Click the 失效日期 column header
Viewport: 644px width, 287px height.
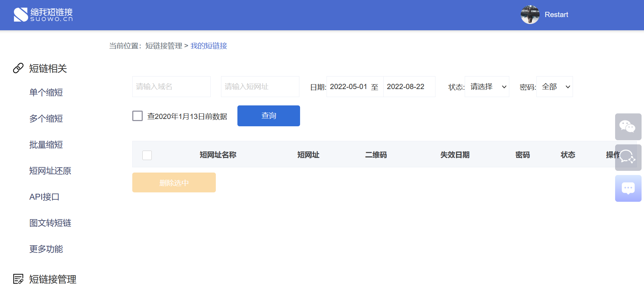click(455, 155)
